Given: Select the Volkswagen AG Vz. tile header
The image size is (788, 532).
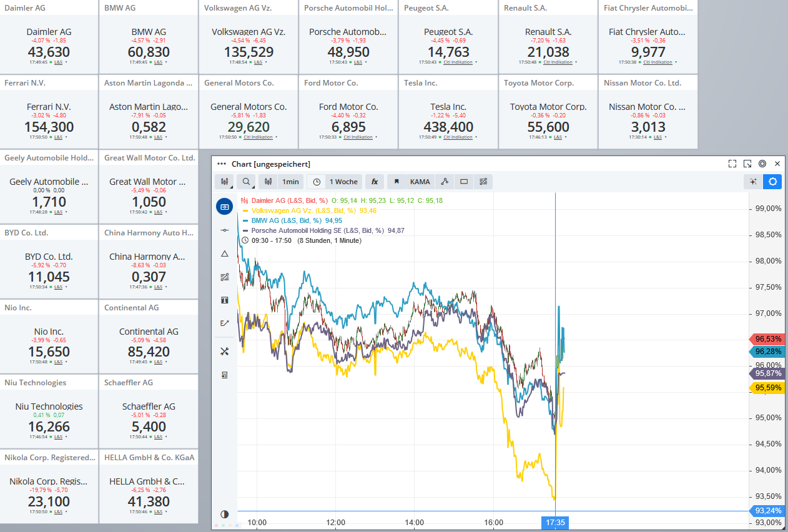Looking at the screenshot, I should (x=249, y=7).
